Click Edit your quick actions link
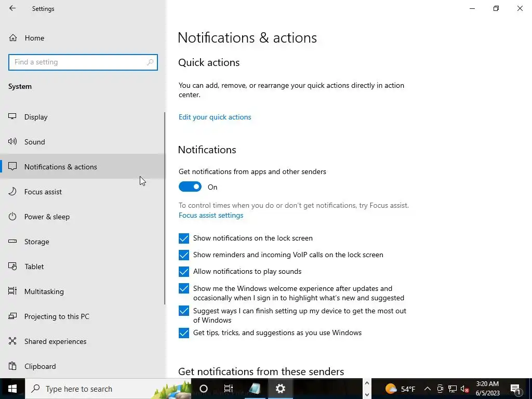This screenshot has width=532, height=399. pyautogui.click(x=215, y=117)
